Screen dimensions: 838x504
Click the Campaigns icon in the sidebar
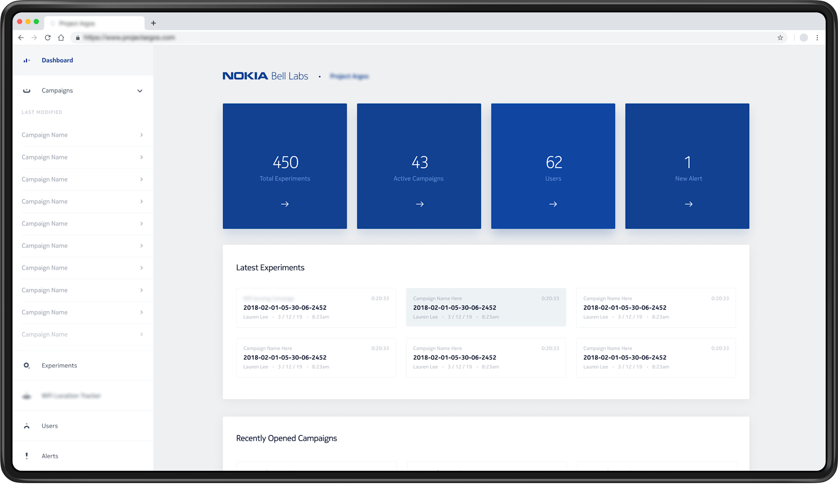pos(26,90)
